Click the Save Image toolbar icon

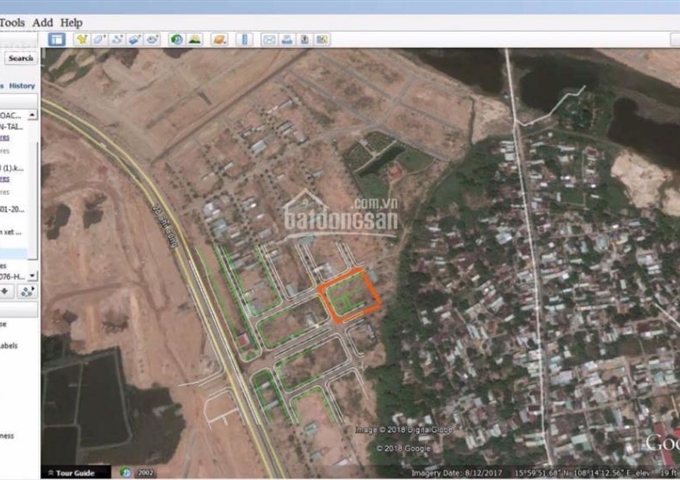pyautogui.click(x=305, y=39)
